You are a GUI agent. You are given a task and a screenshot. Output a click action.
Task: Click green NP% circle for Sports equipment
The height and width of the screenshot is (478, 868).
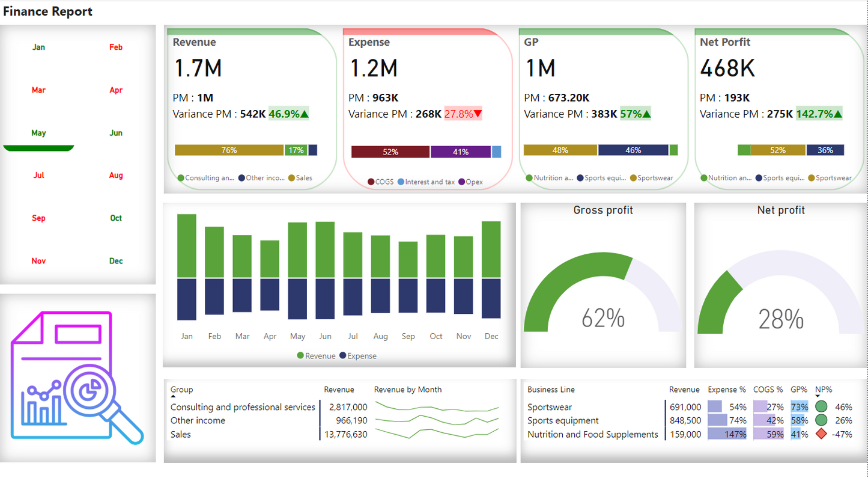click(821, 420)
